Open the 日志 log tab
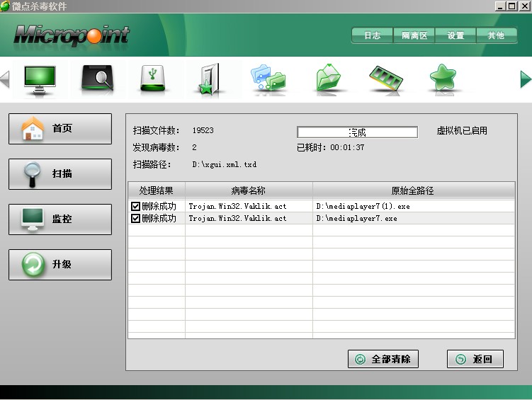The image size is (532, 400). 372,35
